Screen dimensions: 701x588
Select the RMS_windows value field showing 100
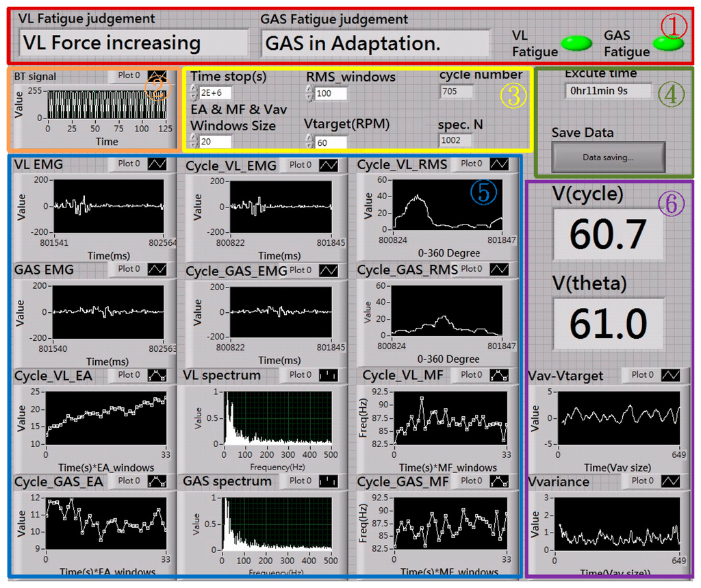[332, 92]
